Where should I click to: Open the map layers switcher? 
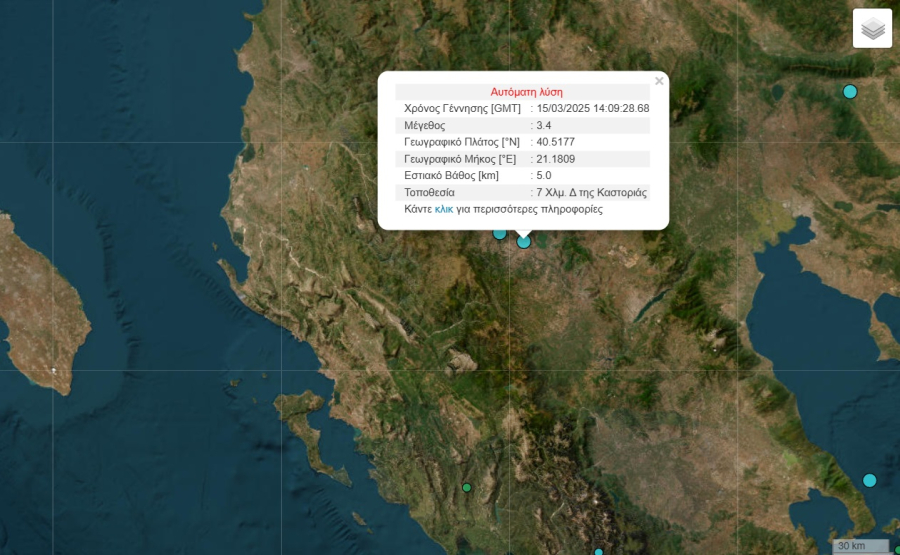(872, 29)
